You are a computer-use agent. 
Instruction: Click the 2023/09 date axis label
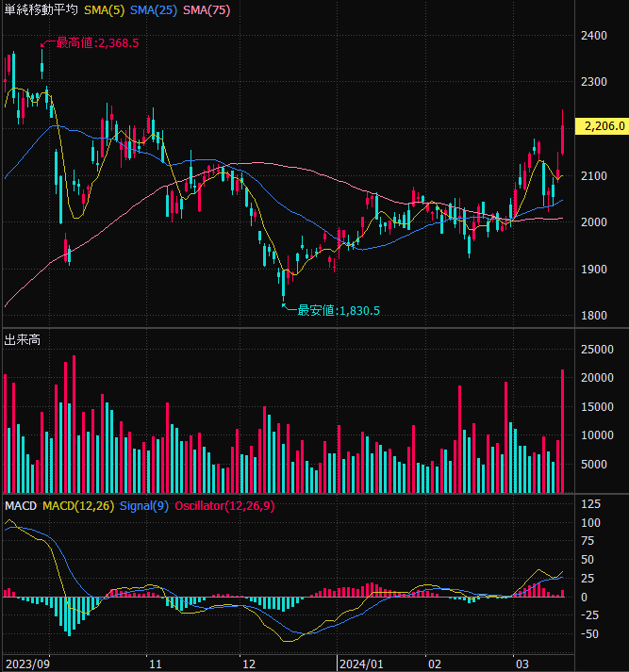[x=28, y=664]
